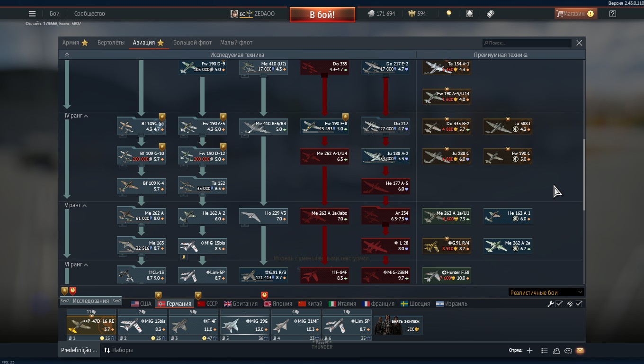Open the Магазин shop button
The width and height of the screenshot is (644, 364).
575,14
